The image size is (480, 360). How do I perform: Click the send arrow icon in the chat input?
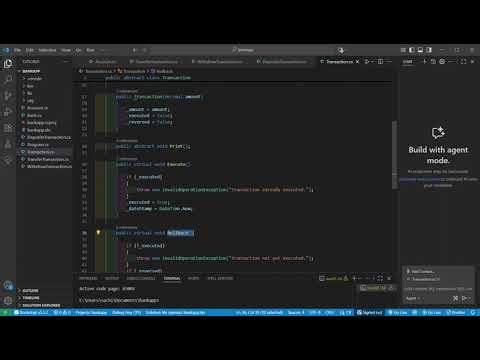(464, 298)
